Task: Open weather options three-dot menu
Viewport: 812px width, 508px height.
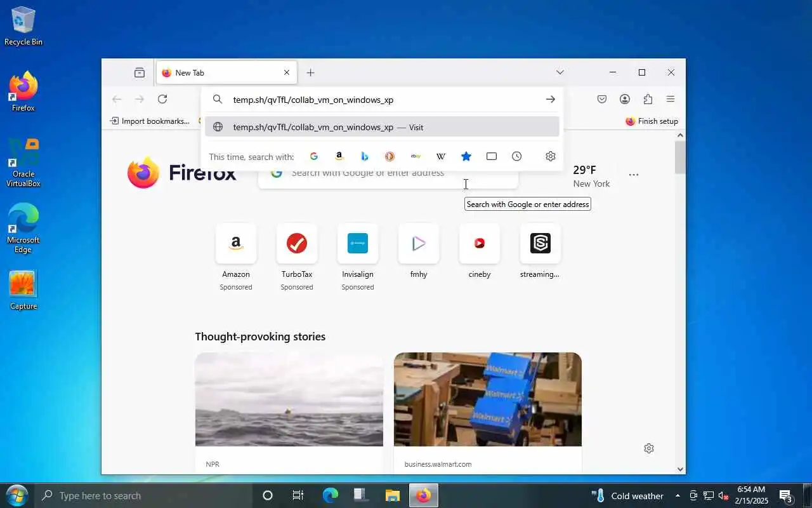Action: (633, 175)
